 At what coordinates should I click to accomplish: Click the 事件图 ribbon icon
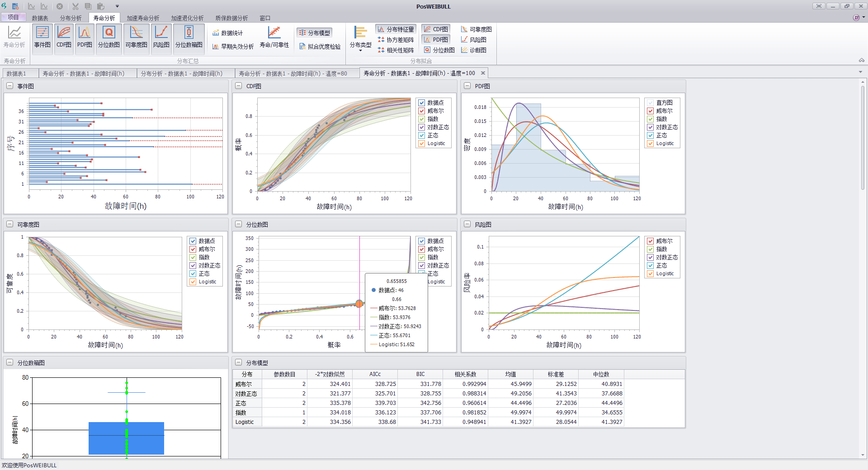point(42,38)
